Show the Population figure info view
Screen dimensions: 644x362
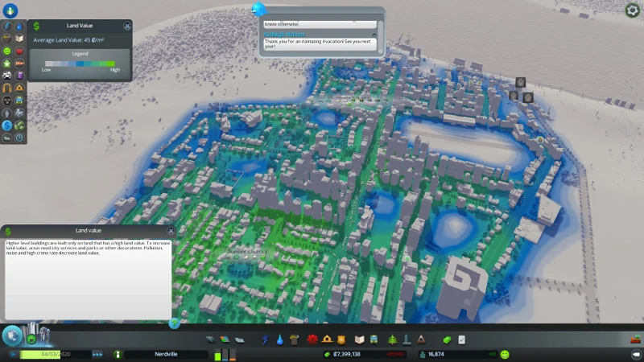[7, 113]
